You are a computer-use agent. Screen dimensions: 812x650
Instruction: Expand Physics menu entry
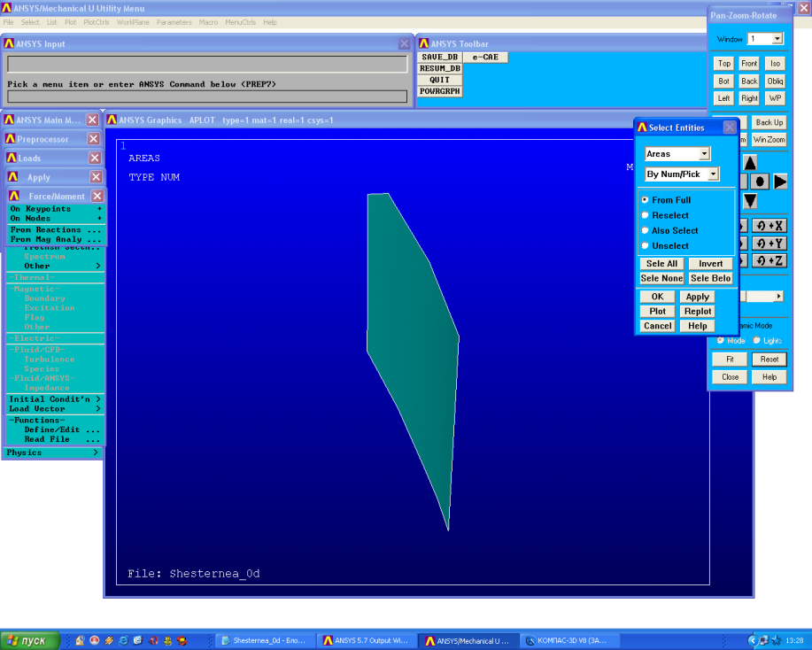[51, 453]
